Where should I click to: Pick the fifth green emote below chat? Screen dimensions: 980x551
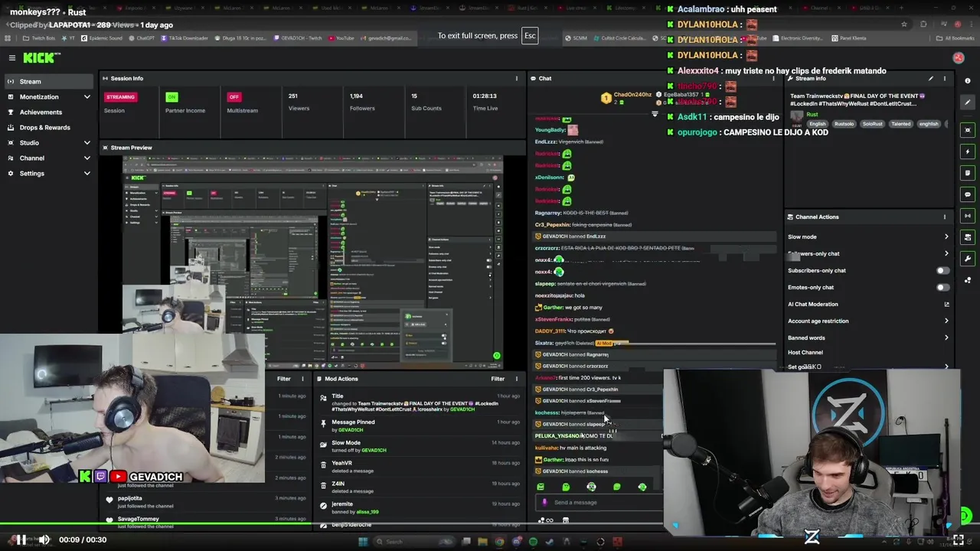(x=642, y=487)
